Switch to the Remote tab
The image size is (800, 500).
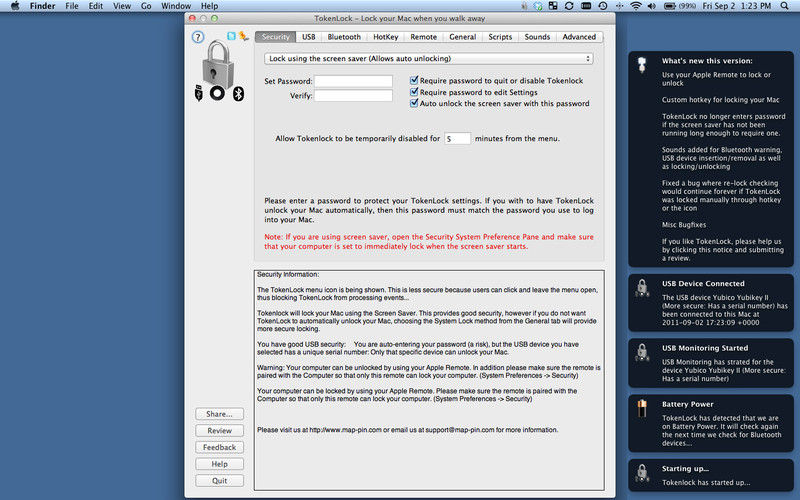(423, 37)
